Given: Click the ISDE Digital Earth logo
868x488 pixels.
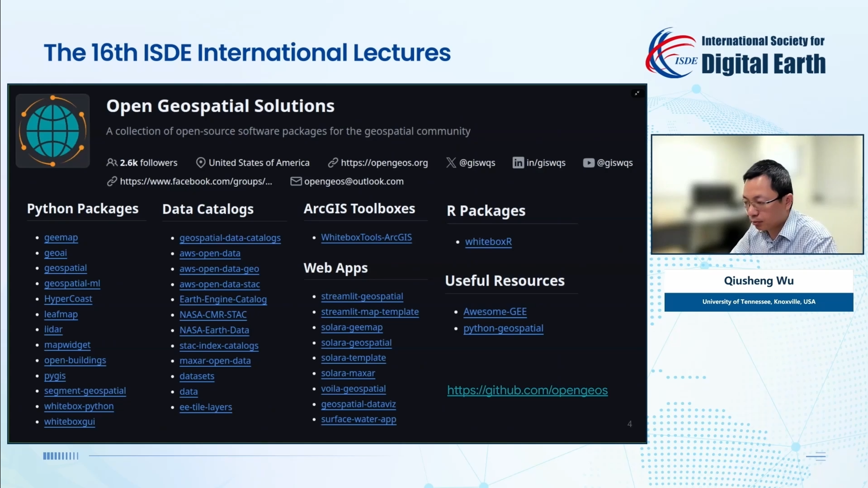Looking at the screenshot, I should coord(736,53).
